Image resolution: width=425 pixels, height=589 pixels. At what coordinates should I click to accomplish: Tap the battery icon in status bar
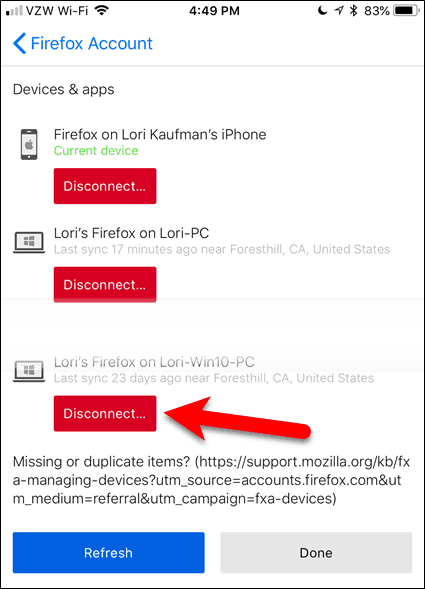coord(406,11)
